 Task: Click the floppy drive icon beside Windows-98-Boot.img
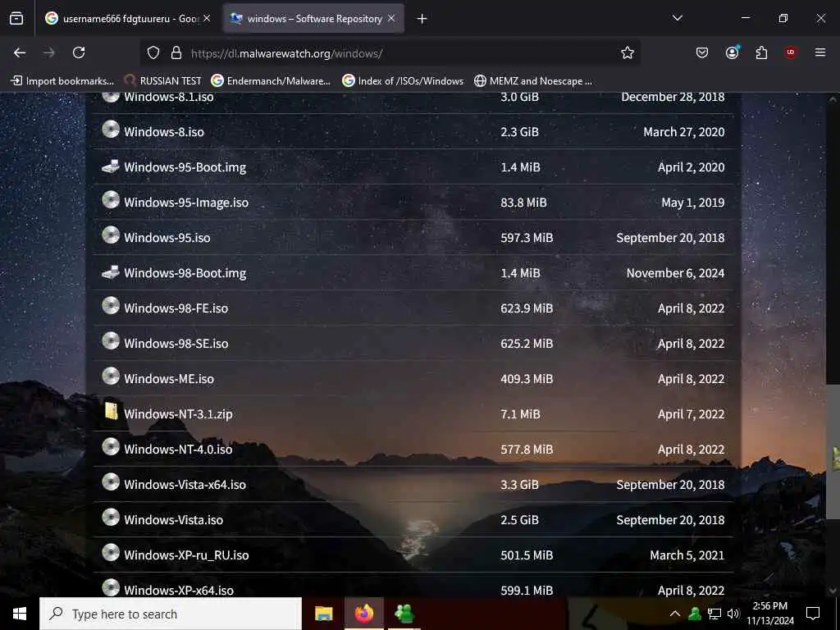click(111, 272)
